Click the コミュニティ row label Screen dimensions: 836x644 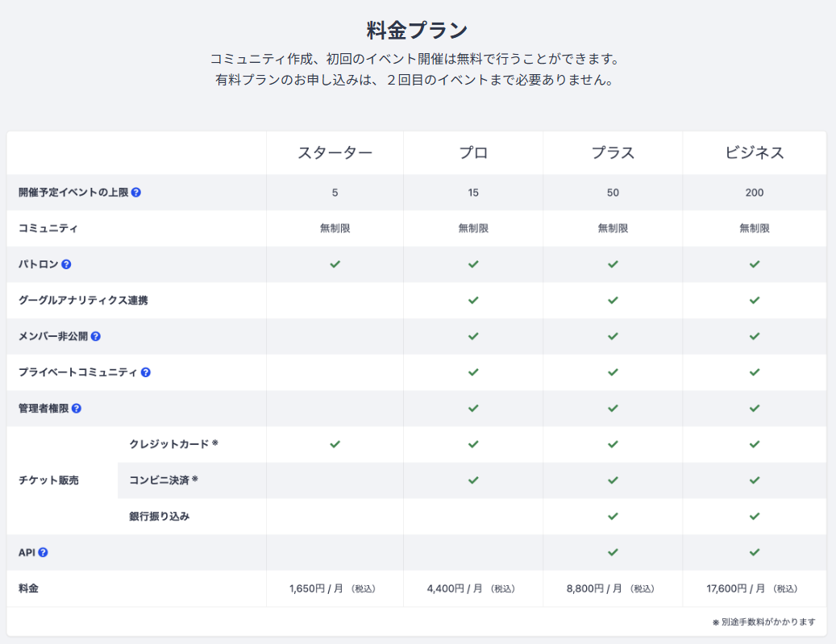(48, 229)
